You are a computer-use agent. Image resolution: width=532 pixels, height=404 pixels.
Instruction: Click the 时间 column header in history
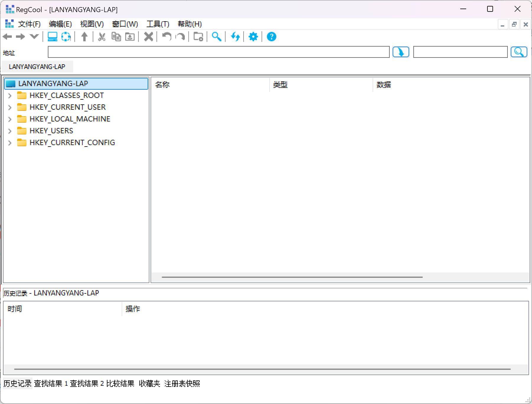click(x=63, y=309)
